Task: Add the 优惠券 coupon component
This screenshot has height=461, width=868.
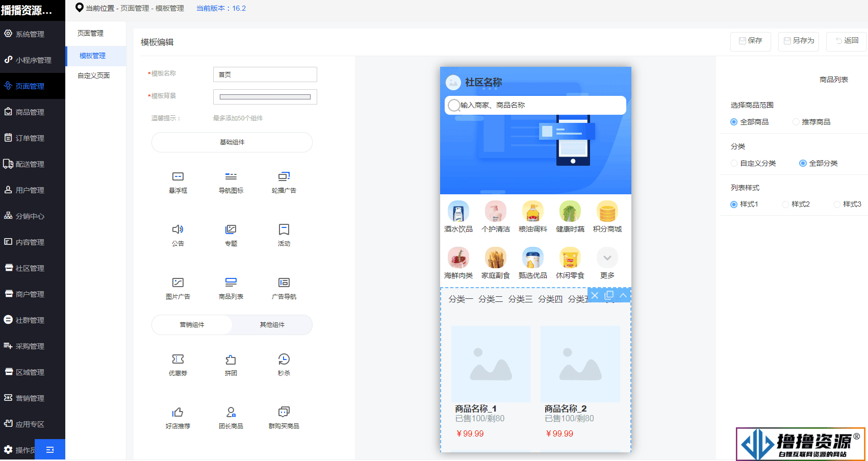Action: [178, 365]
